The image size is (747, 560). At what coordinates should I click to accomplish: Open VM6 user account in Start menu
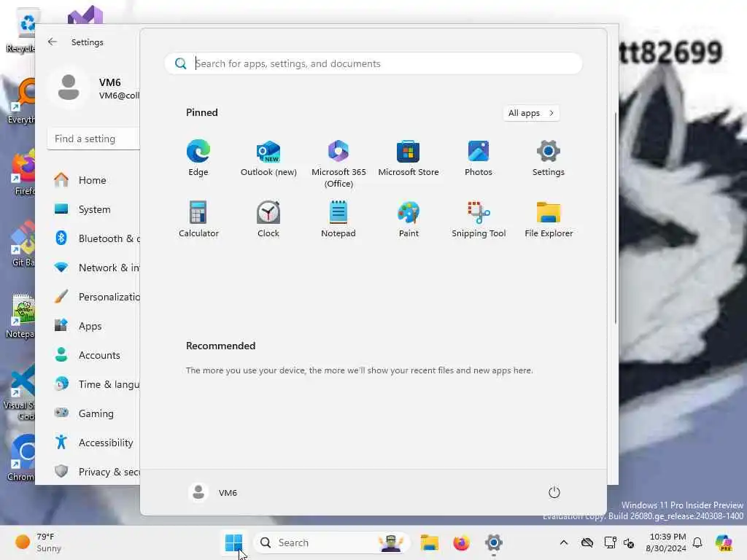[212, 492]
